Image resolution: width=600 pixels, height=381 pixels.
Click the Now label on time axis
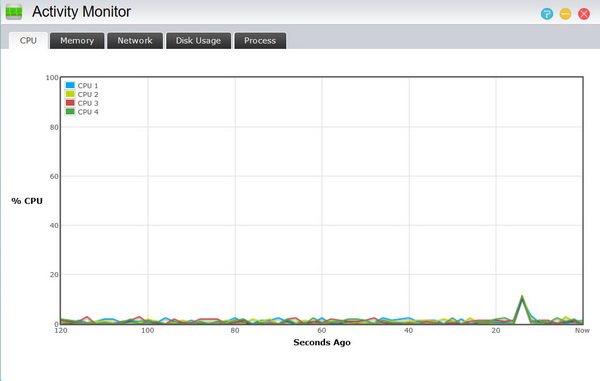582,331
